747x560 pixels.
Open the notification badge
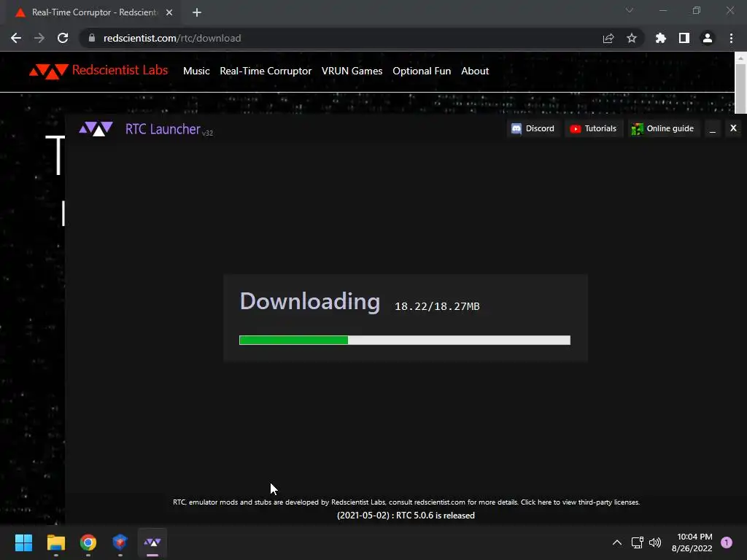coord(727,542)
